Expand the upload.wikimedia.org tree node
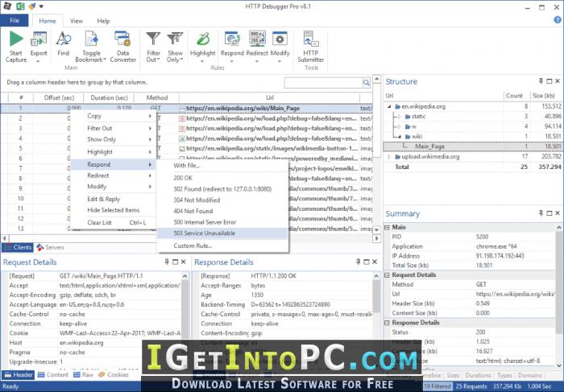Screen dimensions: 564x392 pos(389,157)
